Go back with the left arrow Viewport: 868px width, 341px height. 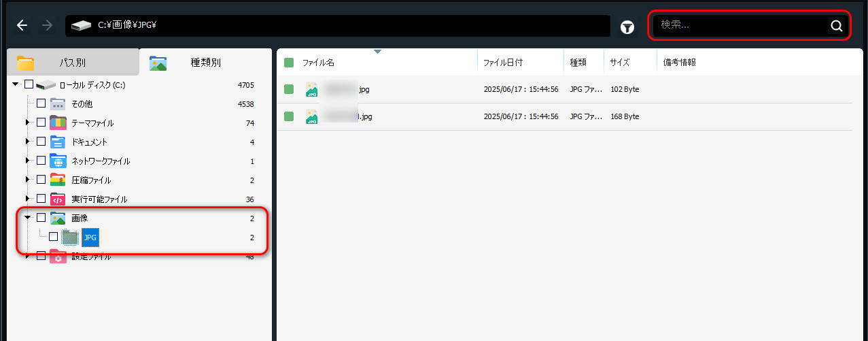point(22,26)
